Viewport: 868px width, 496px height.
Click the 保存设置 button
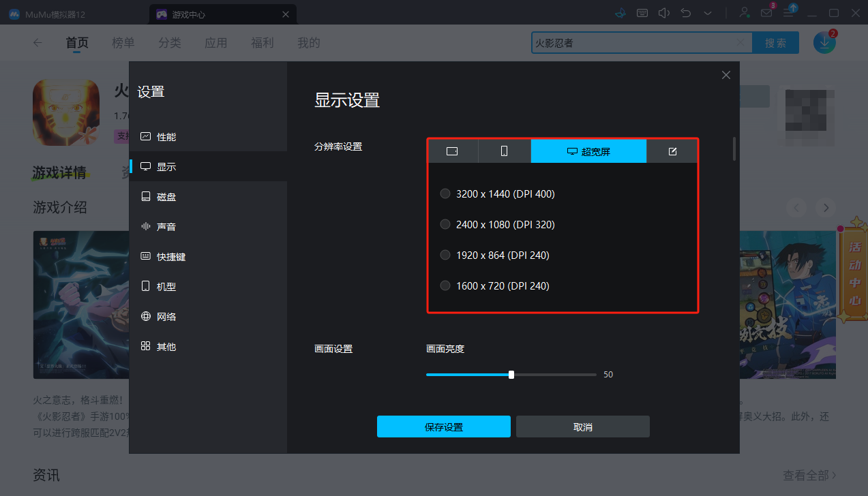pos(443,426)
